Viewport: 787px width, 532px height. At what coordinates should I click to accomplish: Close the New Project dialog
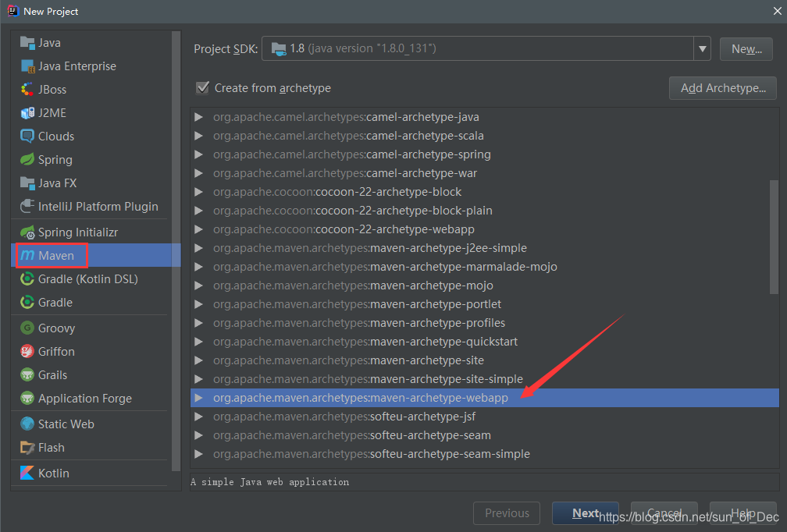(x=778, y=11)
